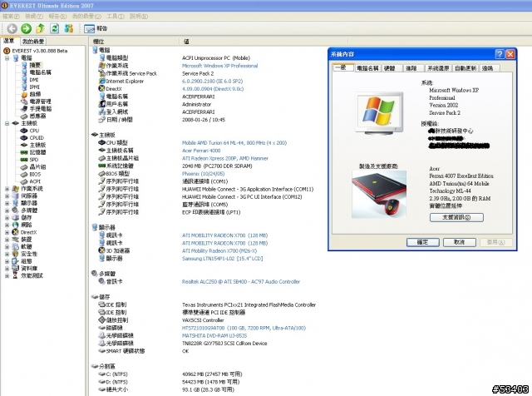Switch to 自動更新 tab in System Properties
Screen dimensions: 532x396
(x=465, y=68)
